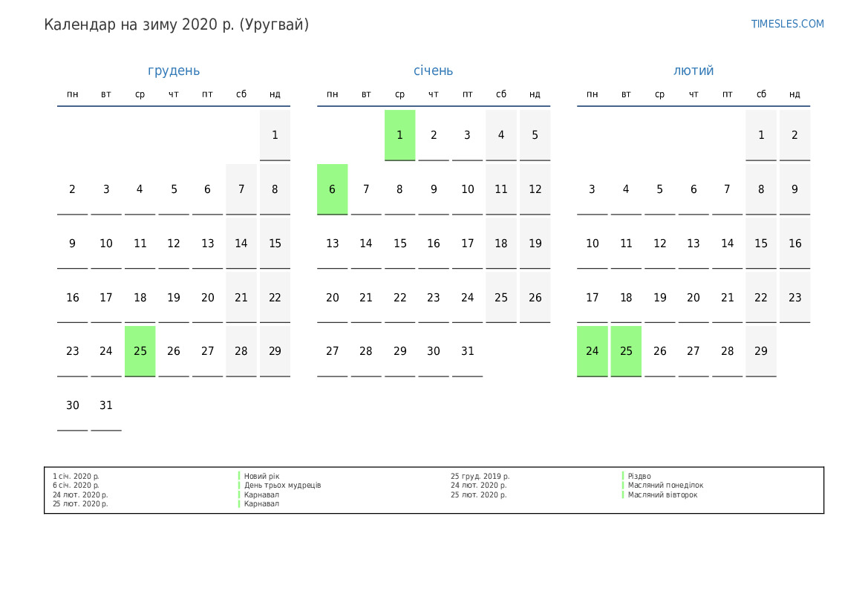The image size is (868, 614).
Task: Click highlighted February 25 holiday cell
Action: [x=626, y=351]
